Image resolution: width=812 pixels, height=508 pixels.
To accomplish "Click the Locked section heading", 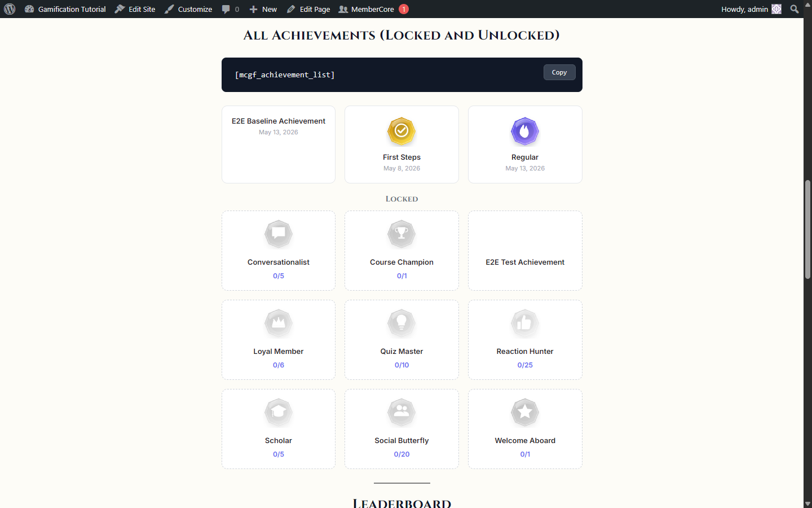I will (x=401, y=199).
